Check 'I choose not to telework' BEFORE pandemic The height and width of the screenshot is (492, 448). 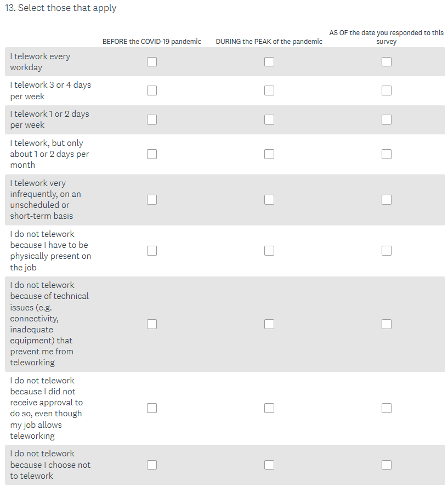coord(152,465)
